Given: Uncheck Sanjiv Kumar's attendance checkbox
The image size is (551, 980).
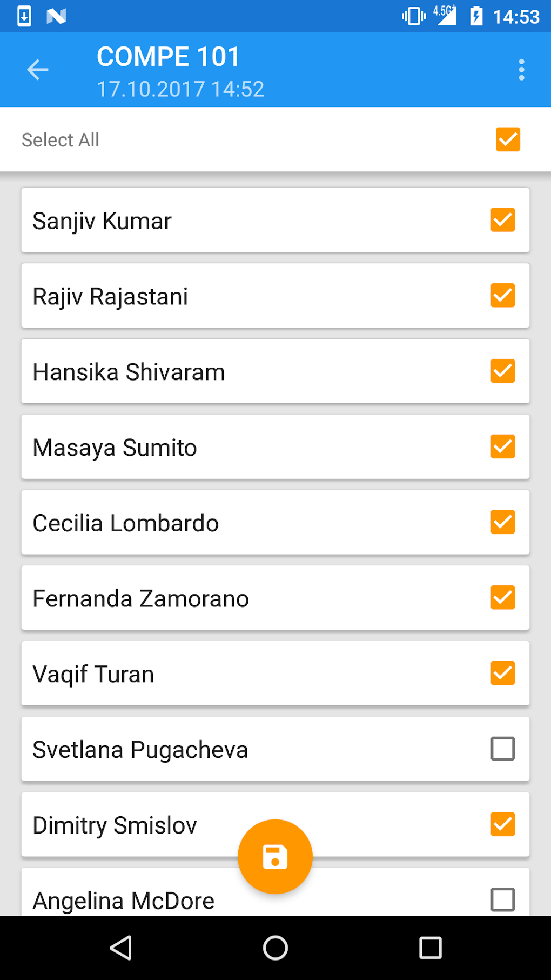Looking at the screenshot, I should click(x=502, y=220).
